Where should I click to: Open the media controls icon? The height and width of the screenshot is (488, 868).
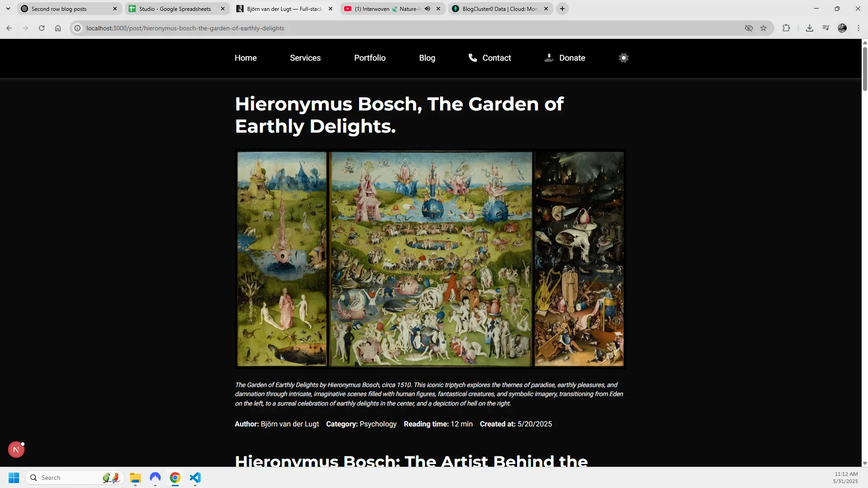pos(826,28)
